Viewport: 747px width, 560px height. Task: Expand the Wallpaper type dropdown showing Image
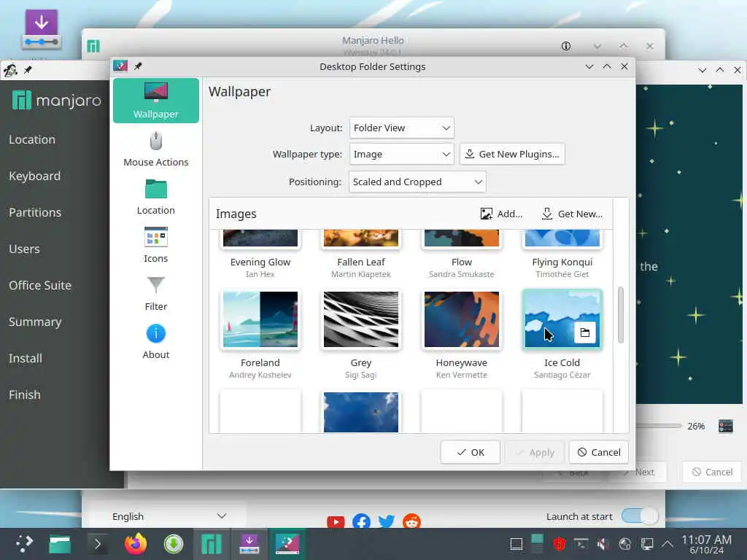(402, 154)
